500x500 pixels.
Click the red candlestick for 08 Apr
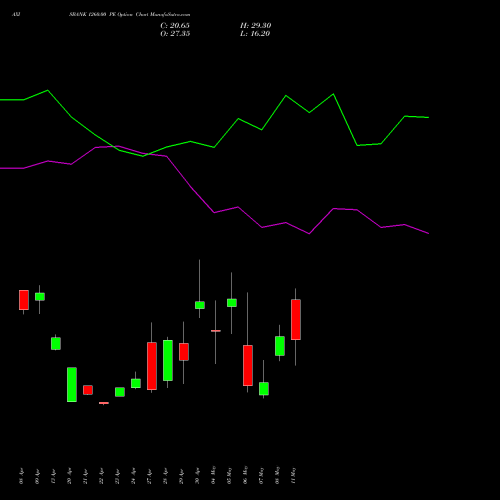(x=24, y=300)
